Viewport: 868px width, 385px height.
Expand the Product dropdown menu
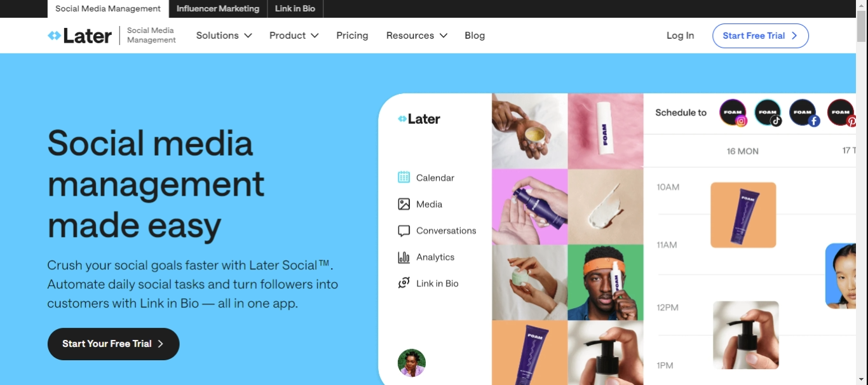pyautogui.click(x=294, y=36)
